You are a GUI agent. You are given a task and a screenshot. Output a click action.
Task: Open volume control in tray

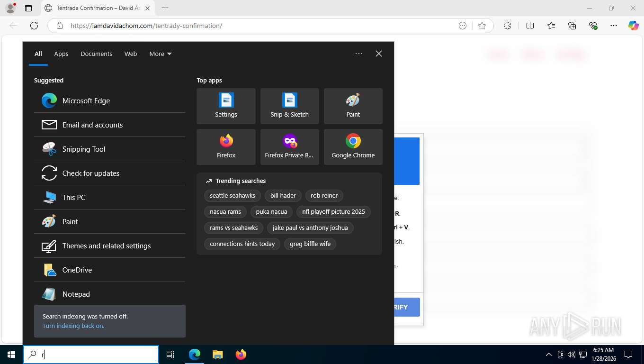(571, 355)
